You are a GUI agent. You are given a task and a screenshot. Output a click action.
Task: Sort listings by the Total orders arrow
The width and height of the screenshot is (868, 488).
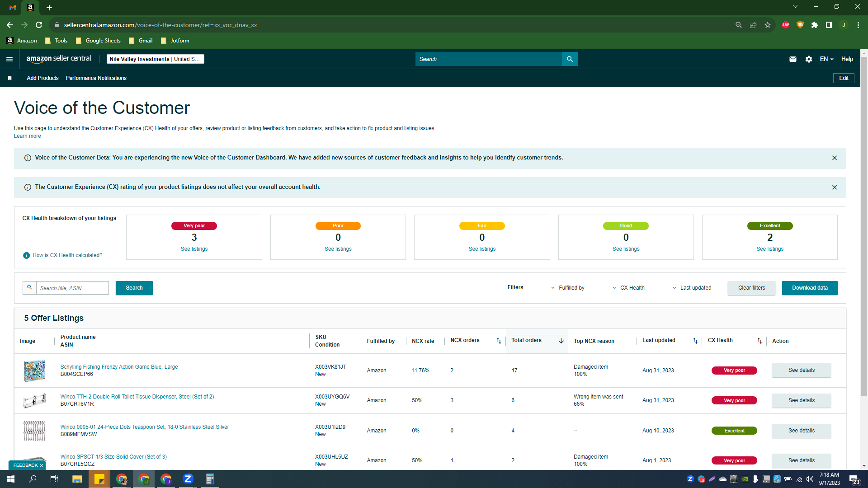(x=561, y=341)
